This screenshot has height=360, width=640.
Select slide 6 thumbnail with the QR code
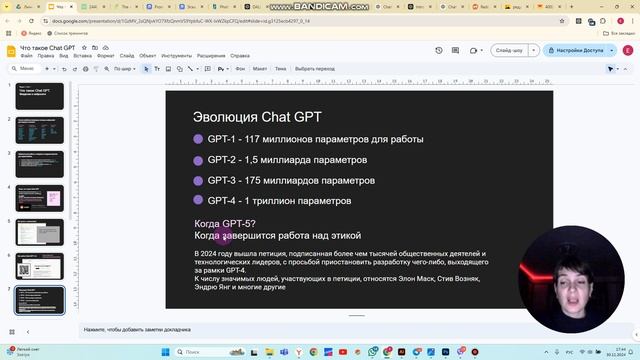[40, 266]
